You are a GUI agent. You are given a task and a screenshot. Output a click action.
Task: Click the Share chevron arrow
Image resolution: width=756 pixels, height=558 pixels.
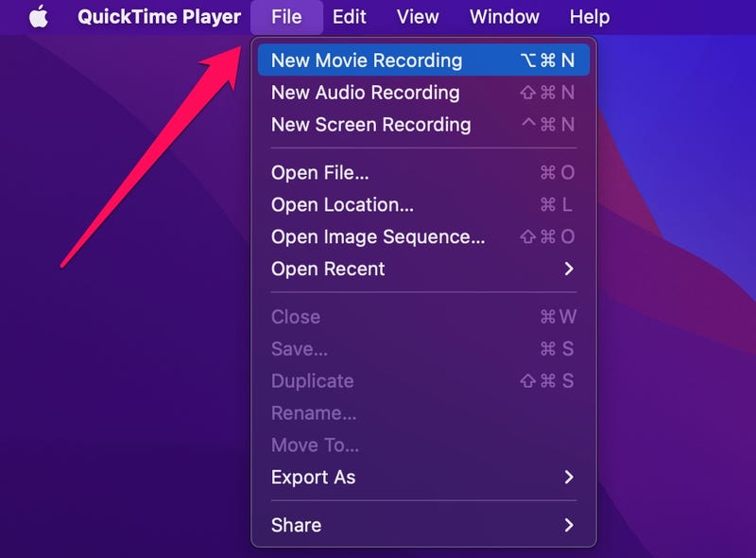click(569, 526)
